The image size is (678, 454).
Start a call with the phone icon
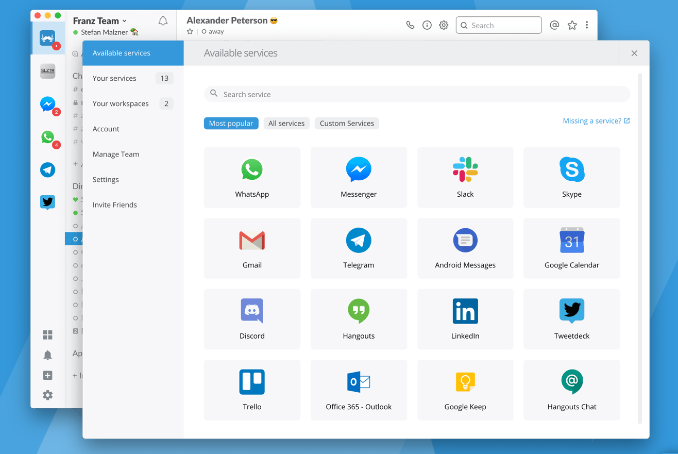(x=410, y=25)
